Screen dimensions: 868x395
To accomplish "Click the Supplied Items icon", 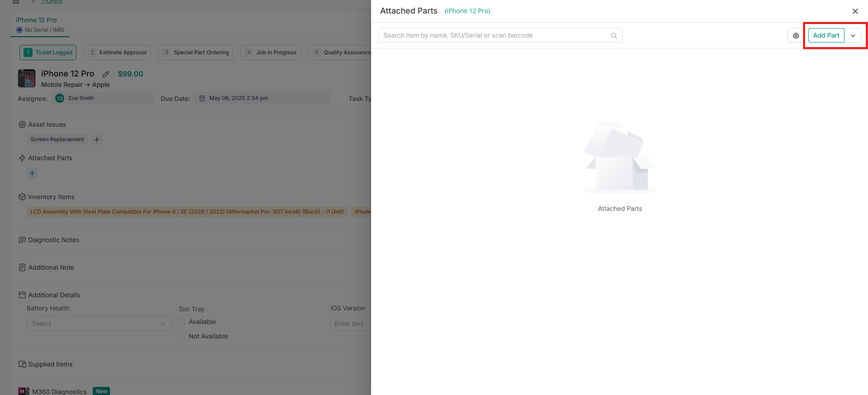I will 22,364.
